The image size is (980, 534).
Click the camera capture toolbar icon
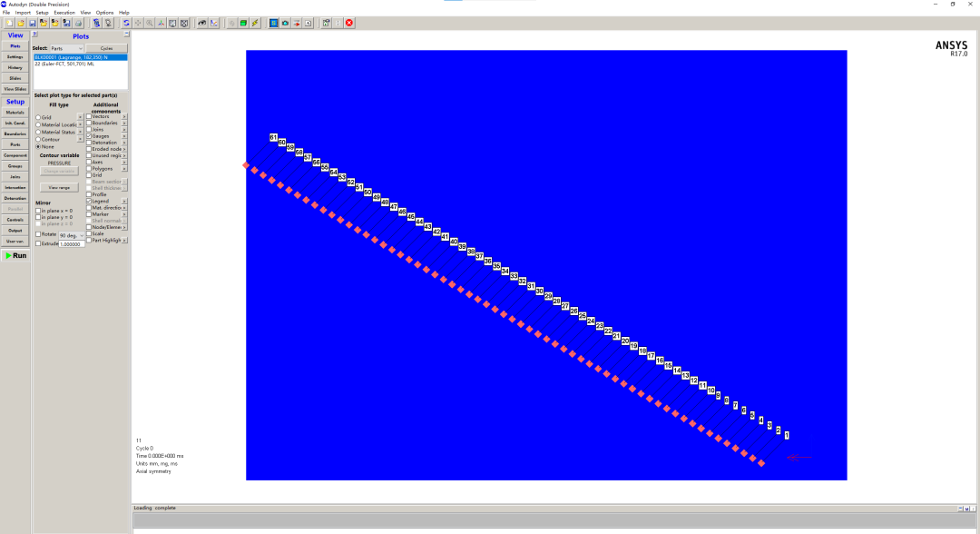click(285, 23)
